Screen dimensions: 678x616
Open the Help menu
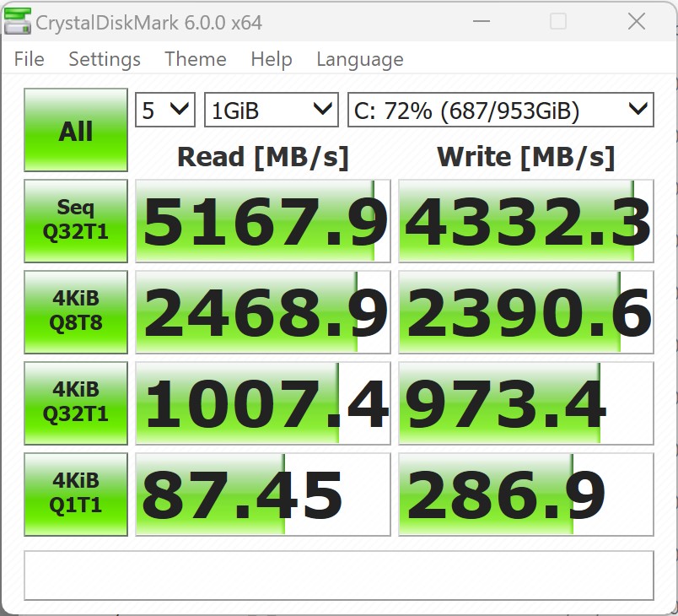point(271,59)
